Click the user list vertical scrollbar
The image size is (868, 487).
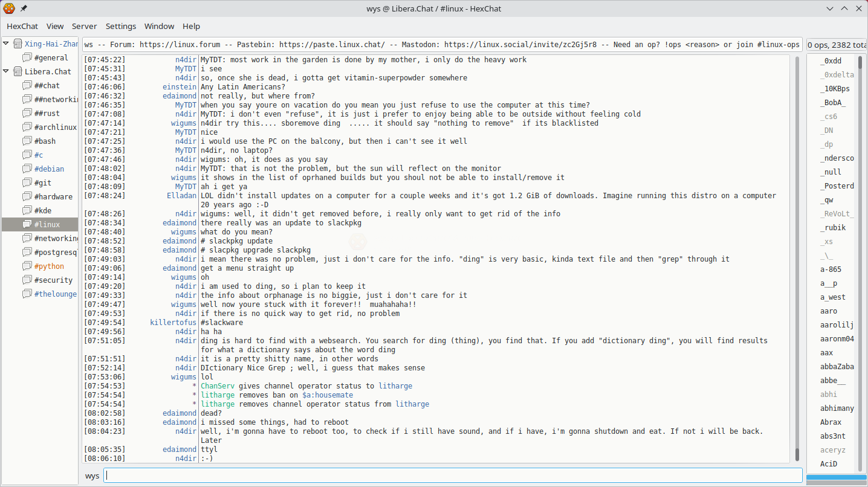pyautogui.click(x=861, y=263)
